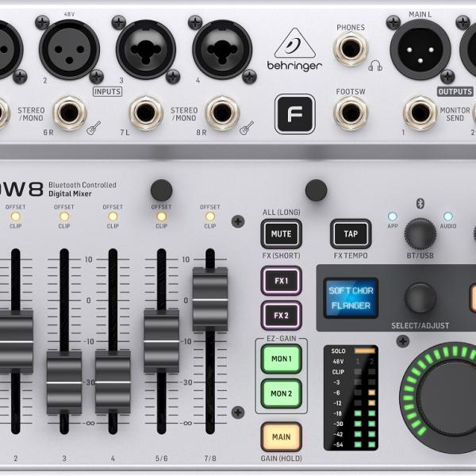Click the MONITOR SEND label
The image size is (476, 476).
[455, 114]
